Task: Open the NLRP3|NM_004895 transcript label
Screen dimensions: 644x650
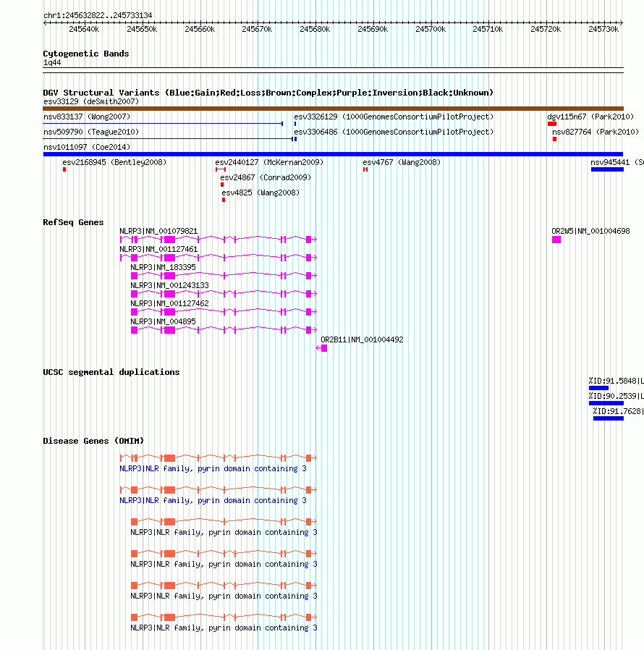Action: click(x=163, y=321)
